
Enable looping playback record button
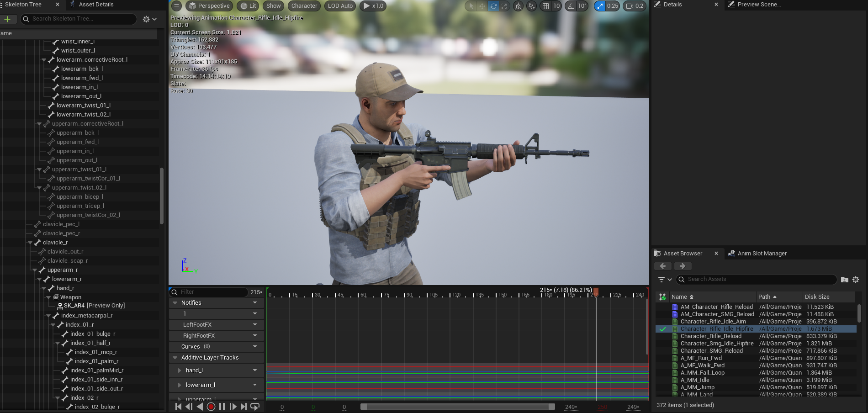tap(211, 407)
